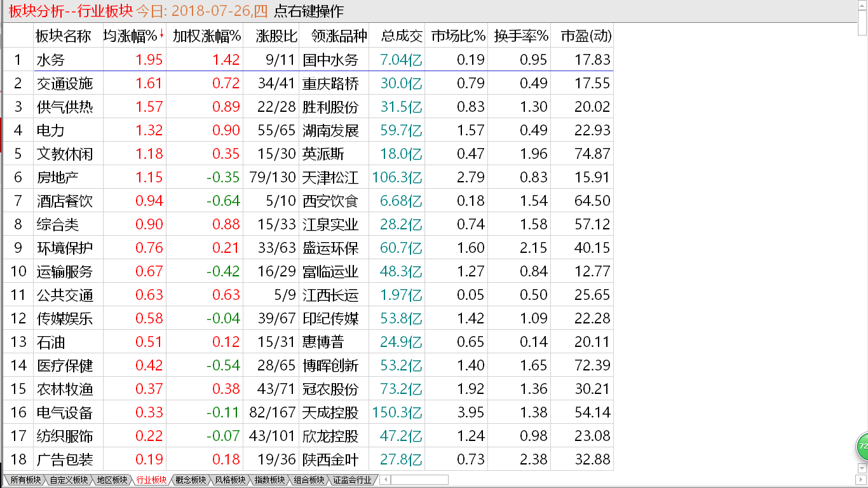This screenshot has height=488, width=868.
Task: Click vertical scrollbar down arrow
Action: [862, 469]
